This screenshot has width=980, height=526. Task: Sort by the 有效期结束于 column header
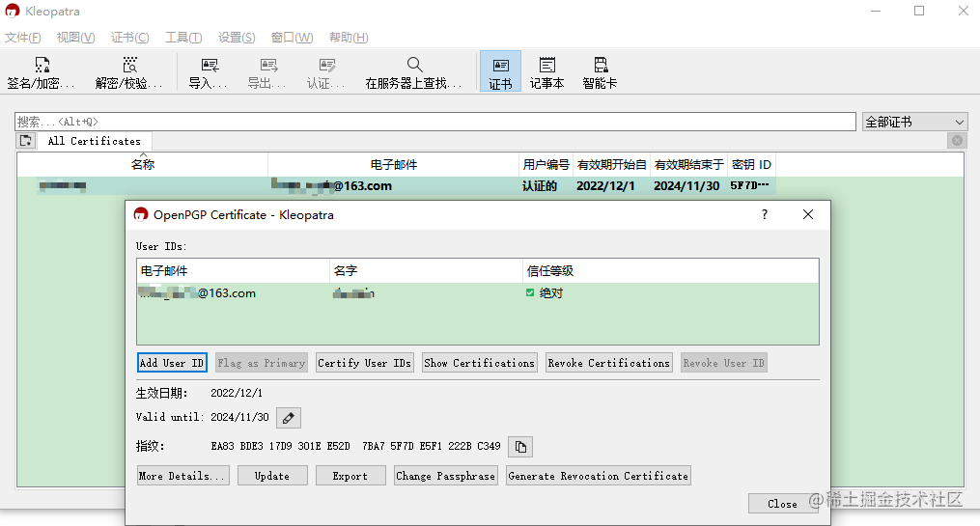(x=688, y=165)
